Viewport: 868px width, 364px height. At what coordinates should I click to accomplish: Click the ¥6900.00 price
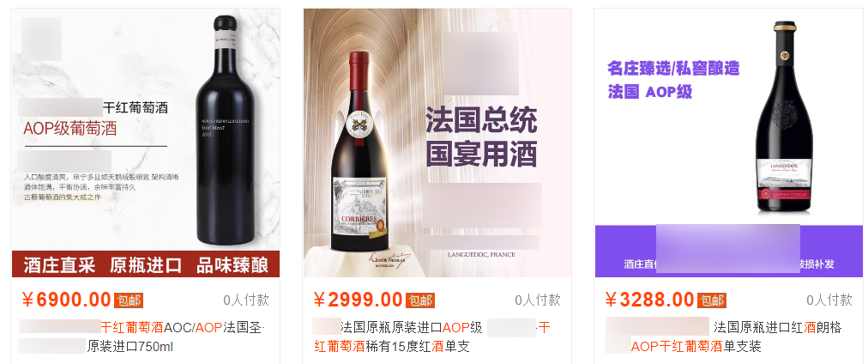coord(66,300)
